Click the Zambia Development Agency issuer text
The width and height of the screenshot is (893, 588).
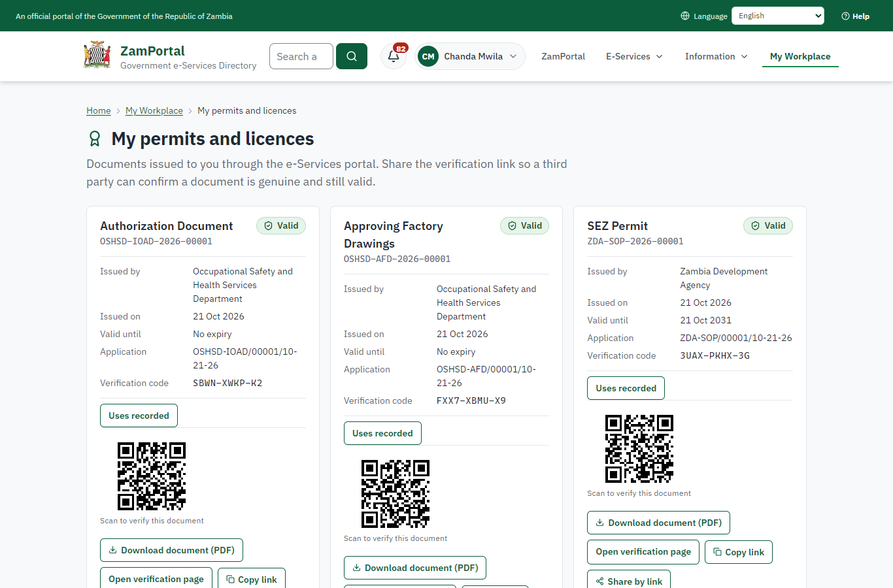click(724, 278)
